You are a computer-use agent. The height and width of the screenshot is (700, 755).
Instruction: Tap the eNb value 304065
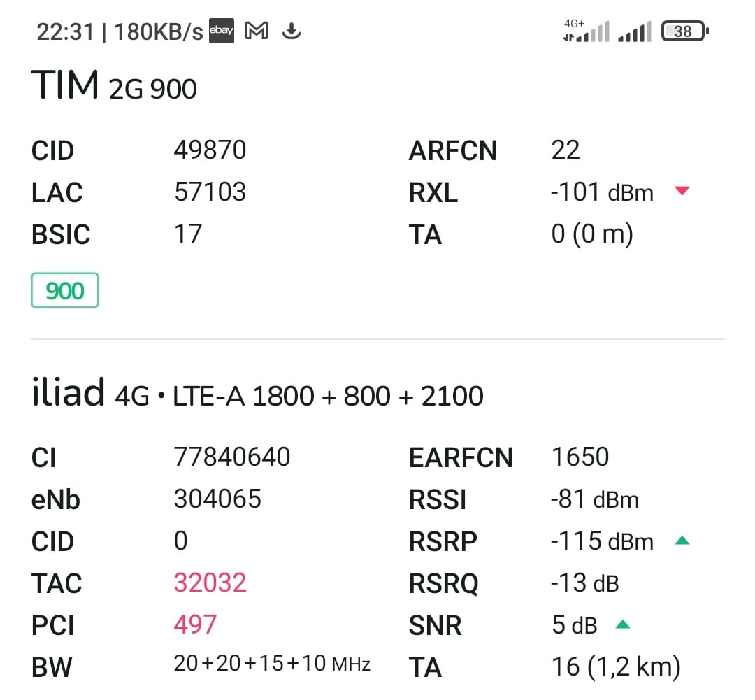217,498
